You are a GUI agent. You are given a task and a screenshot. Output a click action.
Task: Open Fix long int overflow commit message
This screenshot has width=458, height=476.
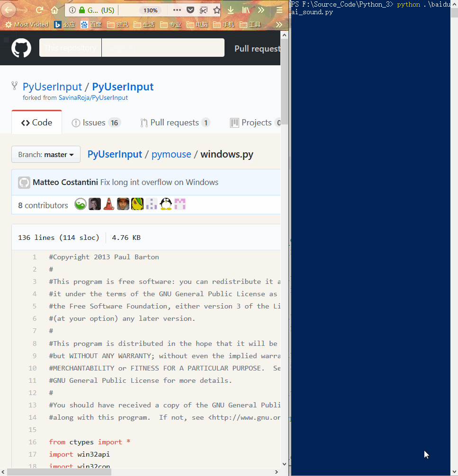click(159, 182)
